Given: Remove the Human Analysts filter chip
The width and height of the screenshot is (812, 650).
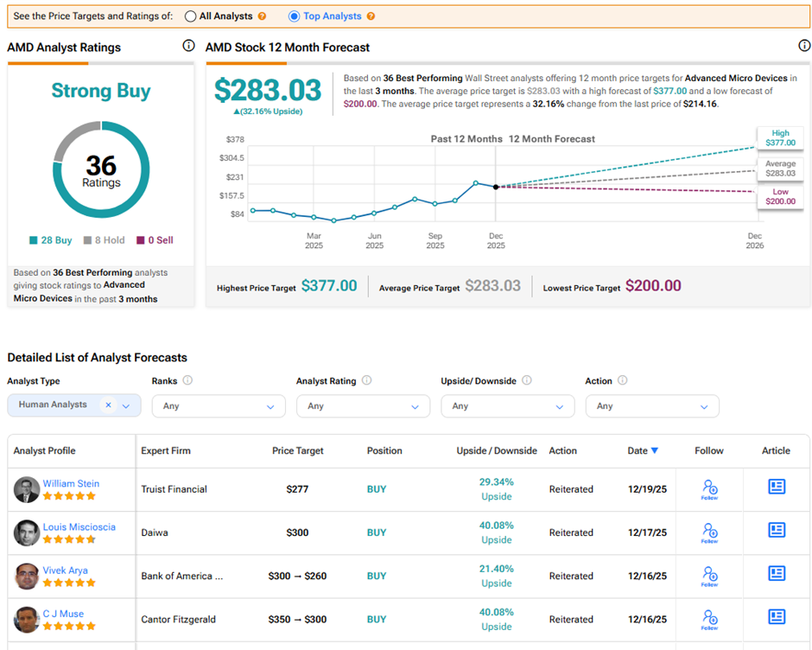Looking at the screenshot, I should coord(108,405).
